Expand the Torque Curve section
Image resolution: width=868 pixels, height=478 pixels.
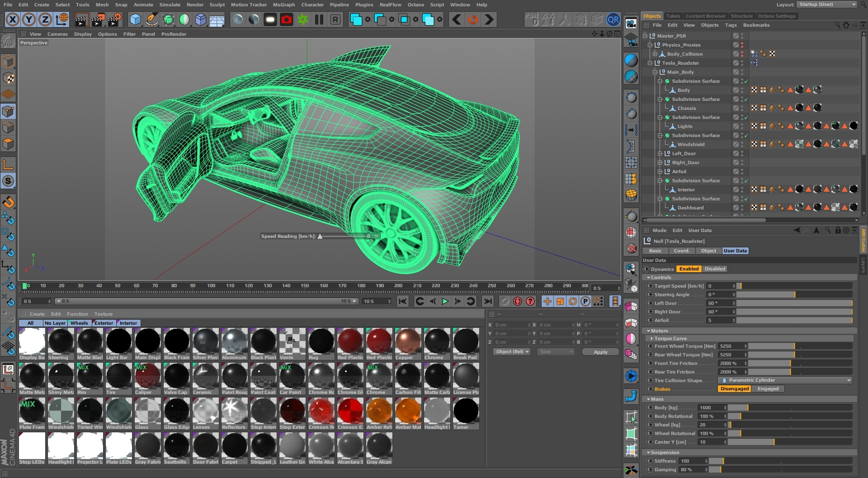651,338
